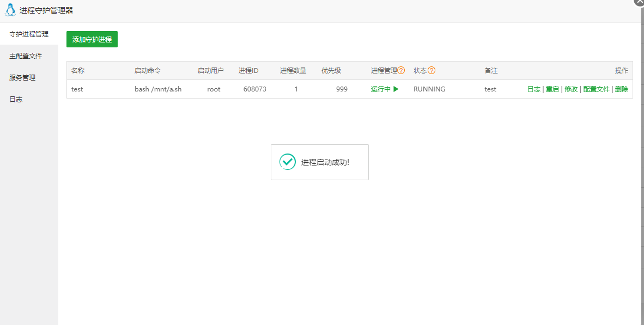Click the RUNNING status text of test process
This screenshot has height=325, width=644.
click(x=428, y=89)
